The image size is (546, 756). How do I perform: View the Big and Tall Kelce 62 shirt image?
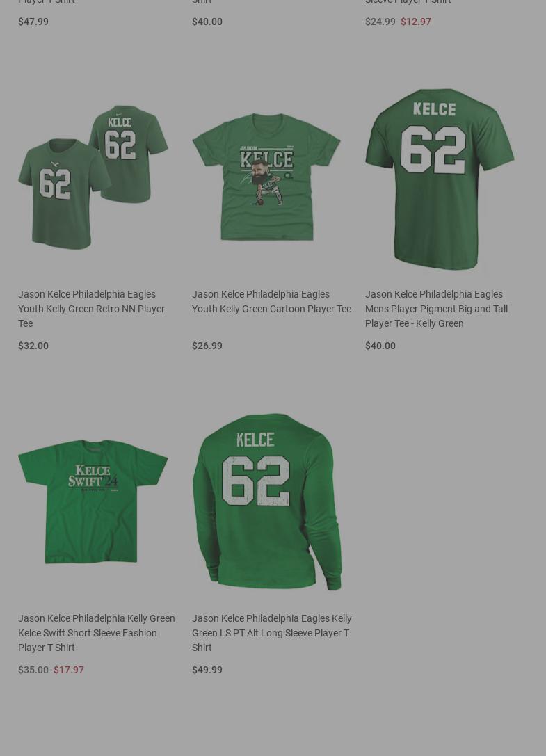(440, 178)
